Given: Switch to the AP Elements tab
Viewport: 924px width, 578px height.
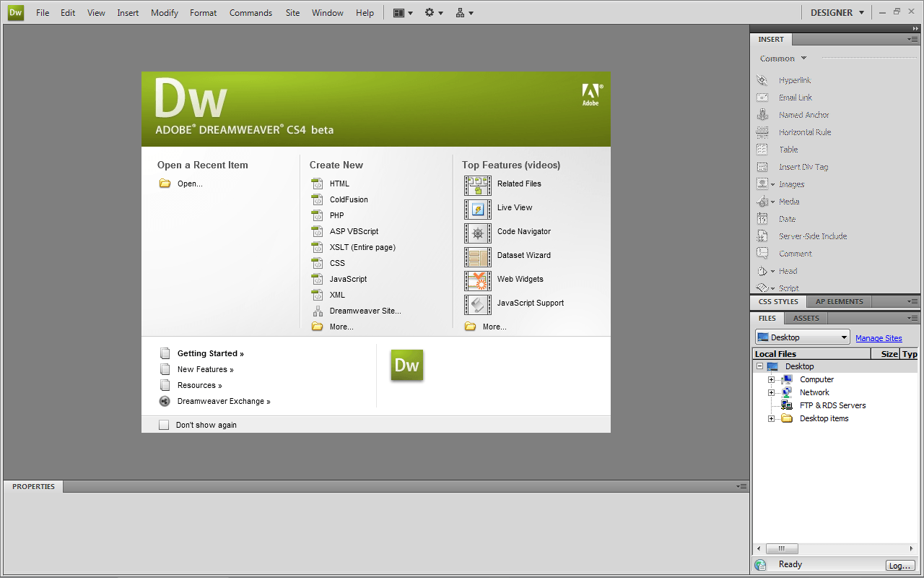Looking at the screenshot, I should click(839, 301).
